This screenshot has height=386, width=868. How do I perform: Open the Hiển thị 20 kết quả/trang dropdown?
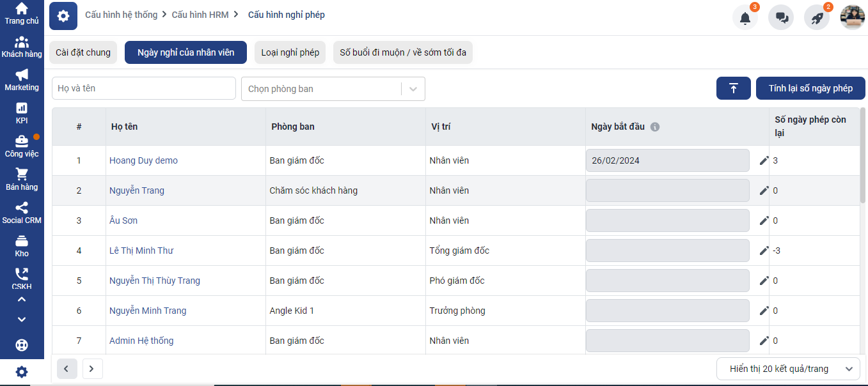(x=787, y=369)
